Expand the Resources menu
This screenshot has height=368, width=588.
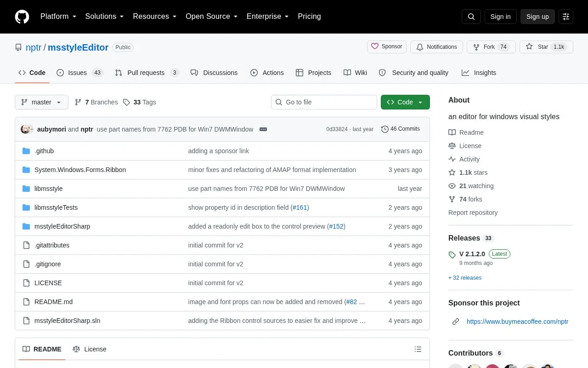[155, 17]
